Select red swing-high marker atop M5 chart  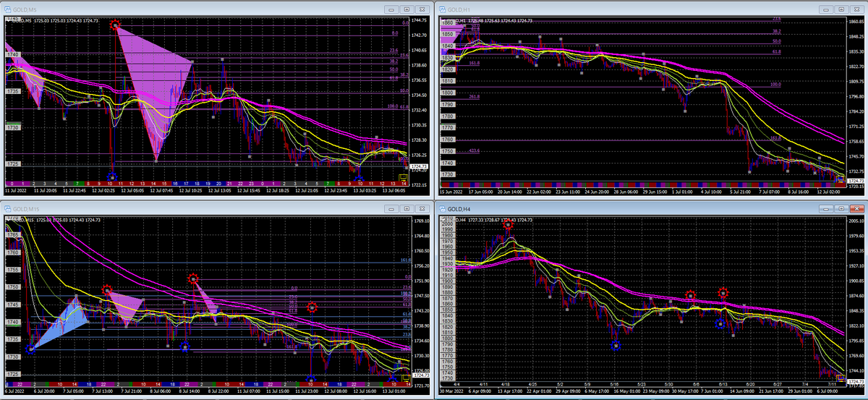115,25
